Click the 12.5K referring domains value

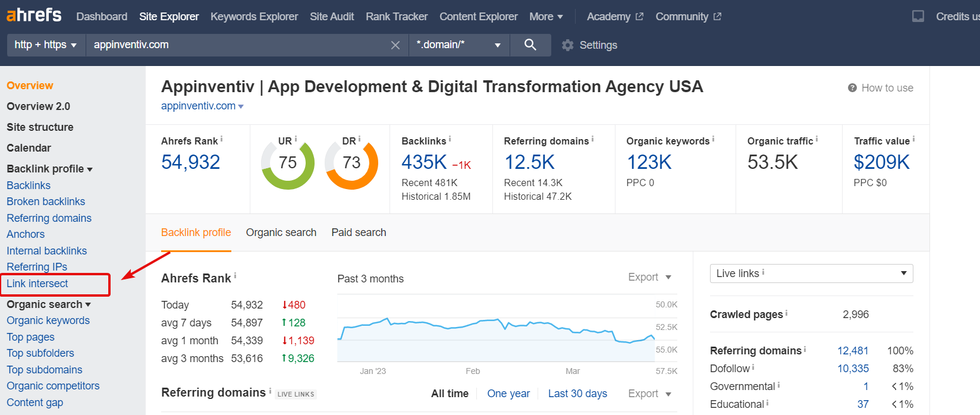[x=529, y=162]
